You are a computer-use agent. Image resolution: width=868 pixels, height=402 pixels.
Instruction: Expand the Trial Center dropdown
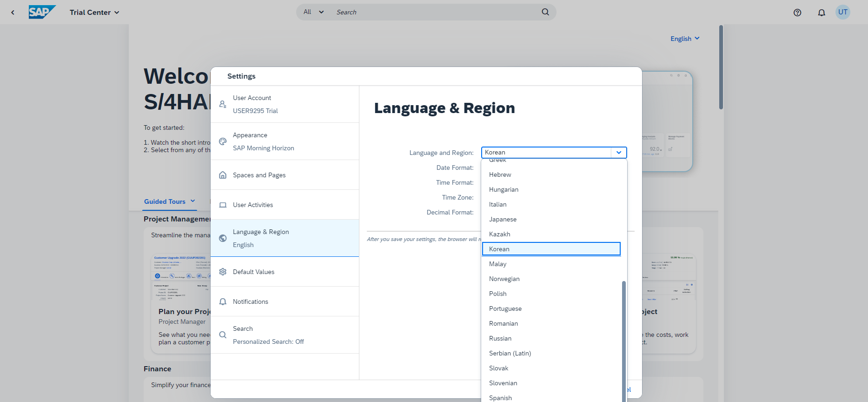point(94,13)
